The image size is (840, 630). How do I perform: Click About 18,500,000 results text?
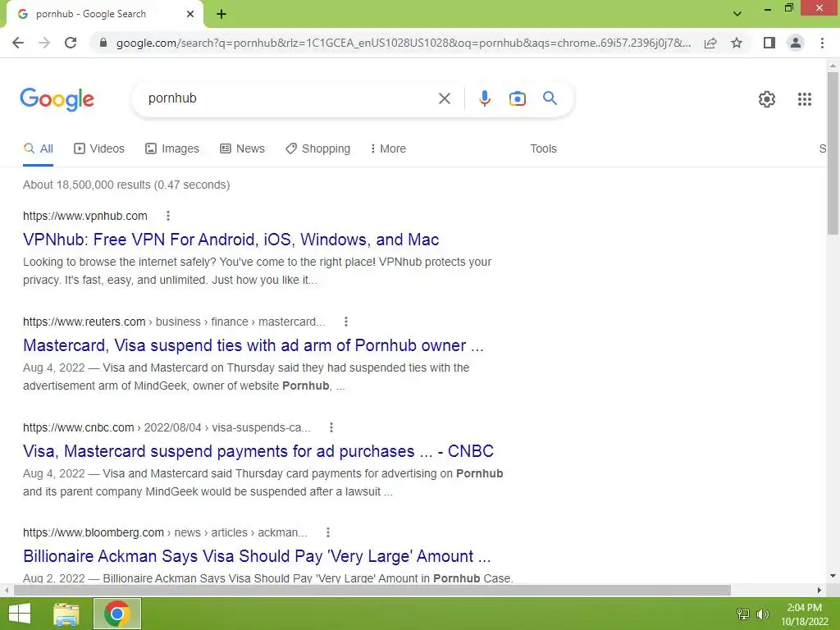pos(126,185)
